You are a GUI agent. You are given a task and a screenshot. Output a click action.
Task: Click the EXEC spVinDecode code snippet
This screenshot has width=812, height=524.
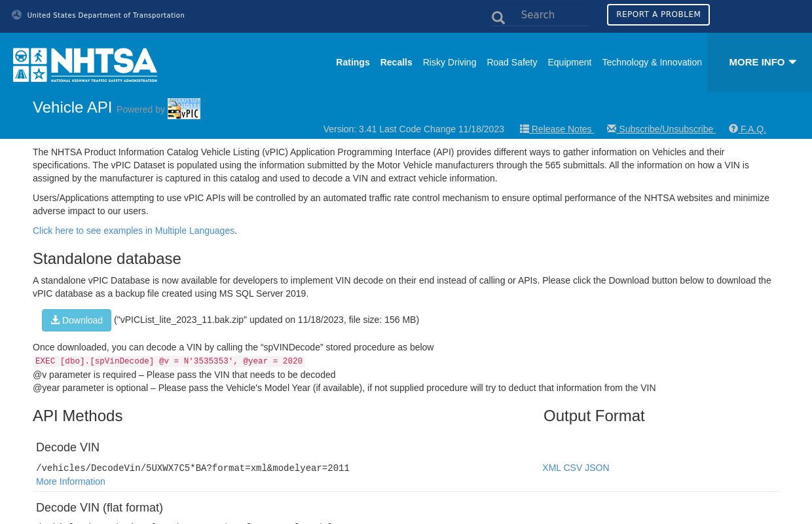169,362
